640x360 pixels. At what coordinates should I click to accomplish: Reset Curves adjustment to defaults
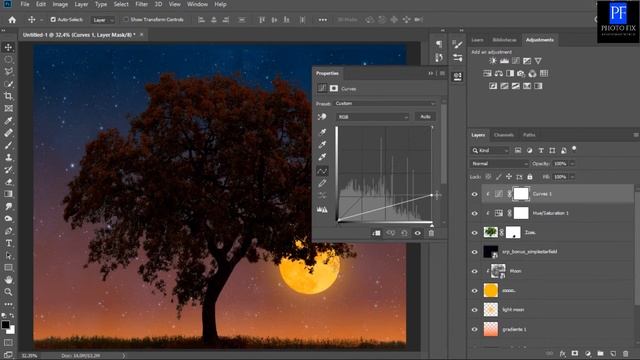(404, 233)
